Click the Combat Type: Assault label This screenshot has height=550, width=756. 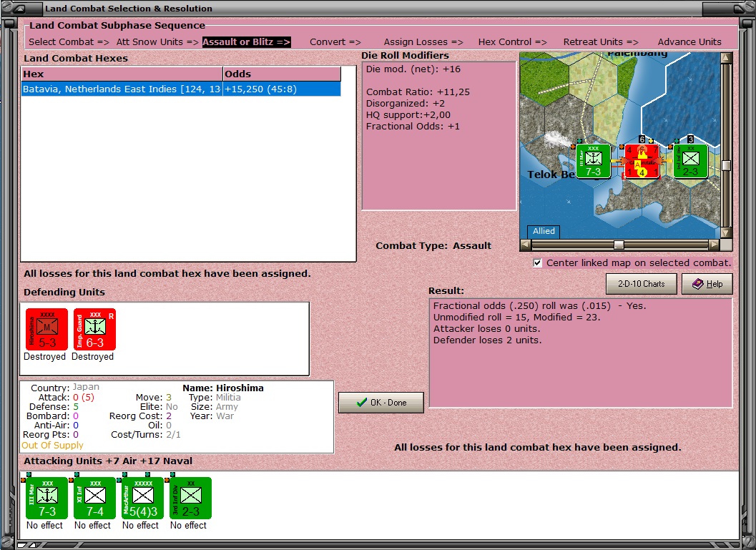click(x=433, y=246)
